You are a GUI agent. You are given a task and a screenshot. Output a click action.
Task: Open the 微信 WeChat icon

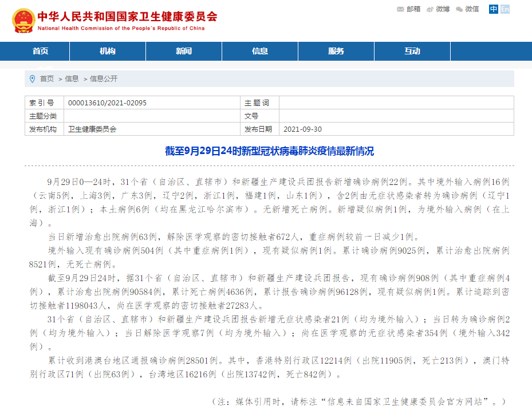(459, 9)
